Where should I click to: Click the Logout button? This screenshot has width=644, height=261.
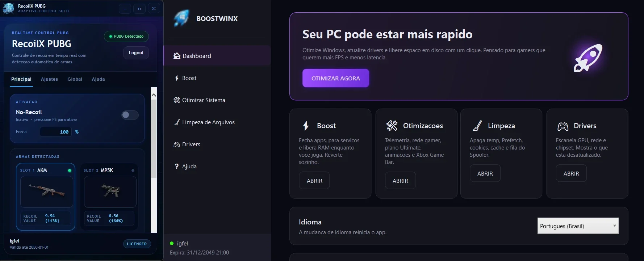(x=136, y=53)
